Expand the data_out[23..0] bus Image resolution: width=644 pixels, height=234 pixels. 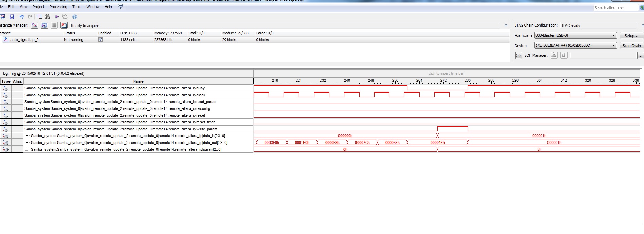[27, 143]
